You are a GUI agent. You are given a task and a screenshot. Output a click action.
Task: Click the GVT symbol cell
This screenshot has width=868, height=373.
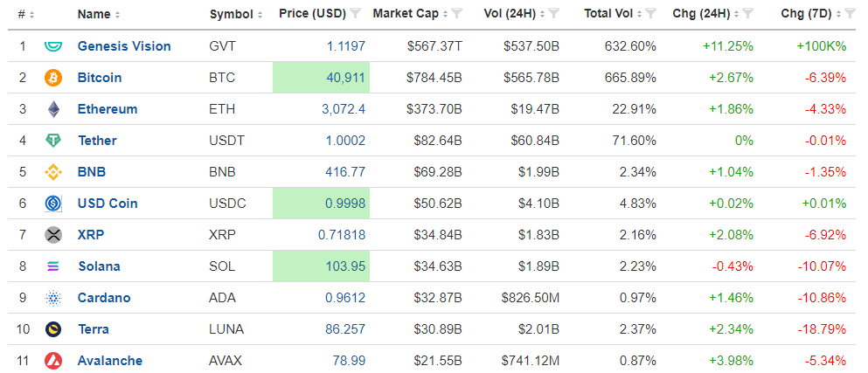[x=223, y=46]
